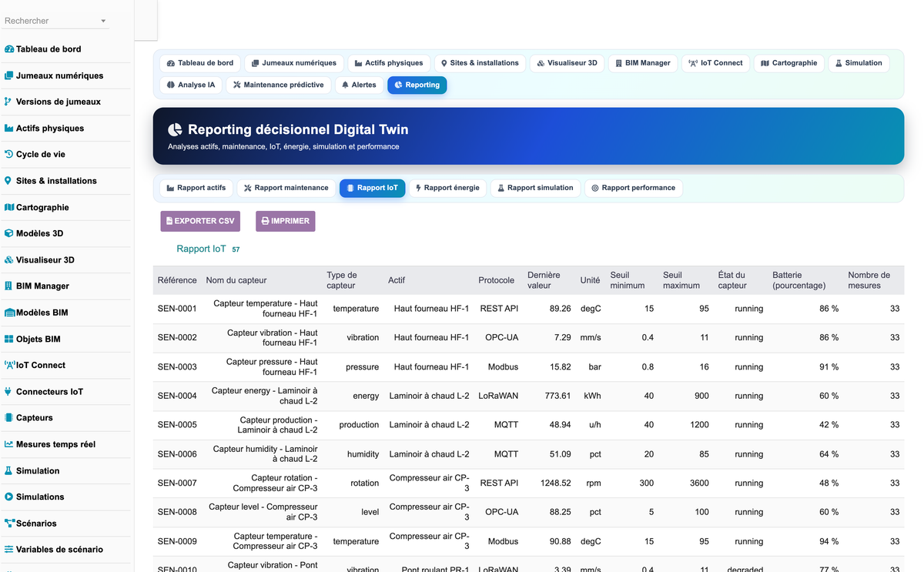Switch to Actifs physiques top tab
This screenshot has width=924, height=572.
click(389, 63)
